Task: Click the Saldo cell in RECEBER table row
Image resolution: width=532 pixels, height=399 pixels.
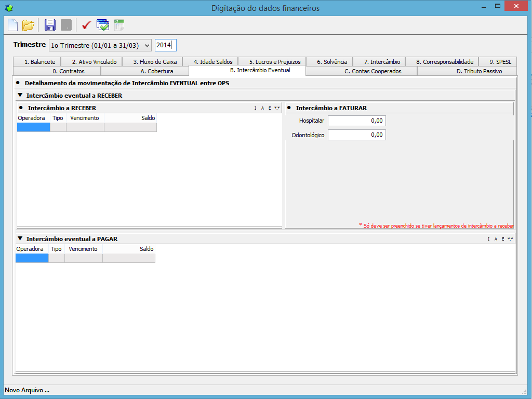Action: tap(130, 127)
